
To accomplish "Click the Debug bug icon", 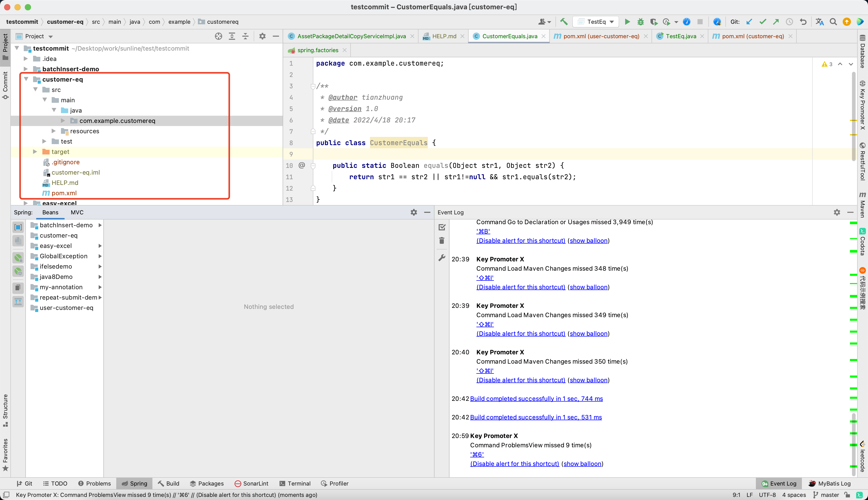I will (641, 22).
